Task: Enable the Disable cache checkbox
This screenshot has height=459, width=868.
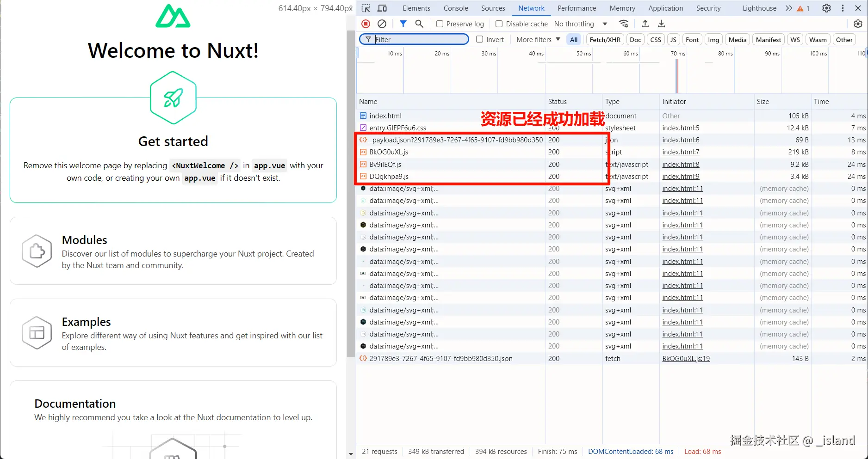Action: pos(499,24)
